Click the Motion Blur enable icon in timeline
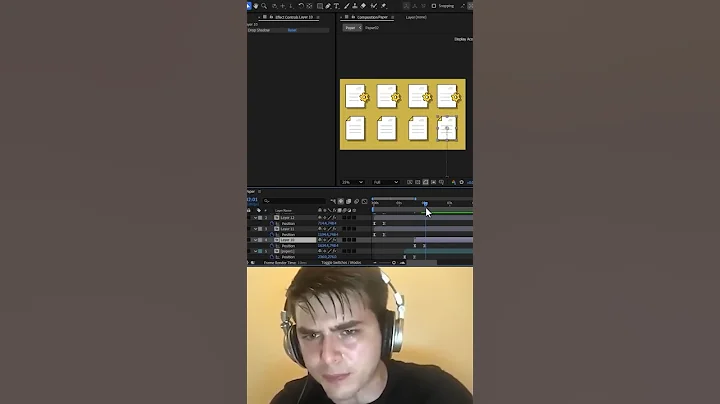 [x=356, y=201]
